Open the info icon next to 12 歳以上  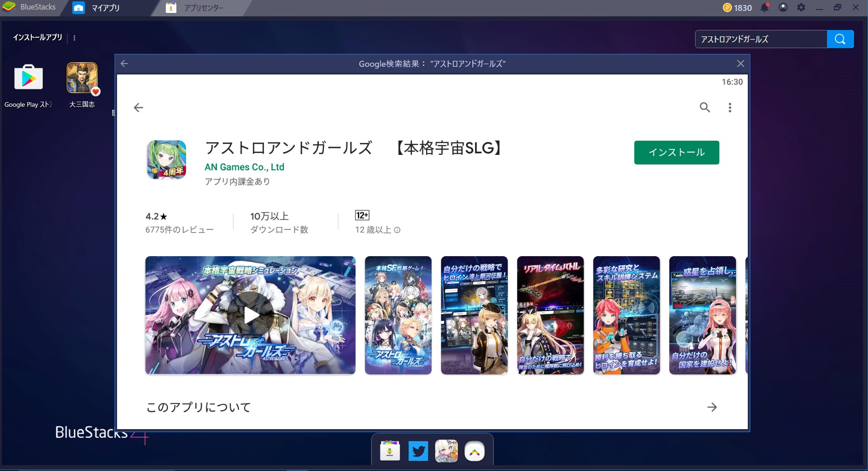[x=397, y=230]
